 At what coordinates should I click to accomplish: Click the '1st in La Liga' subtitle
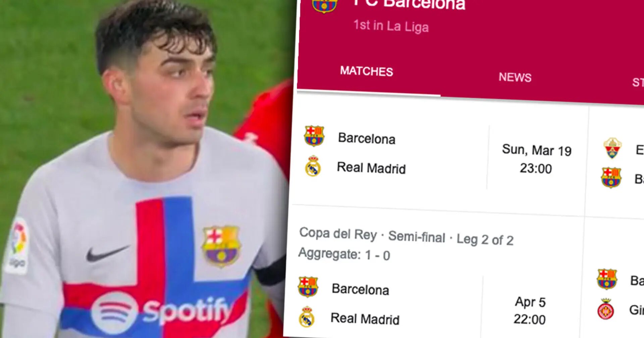click(391, 26)
